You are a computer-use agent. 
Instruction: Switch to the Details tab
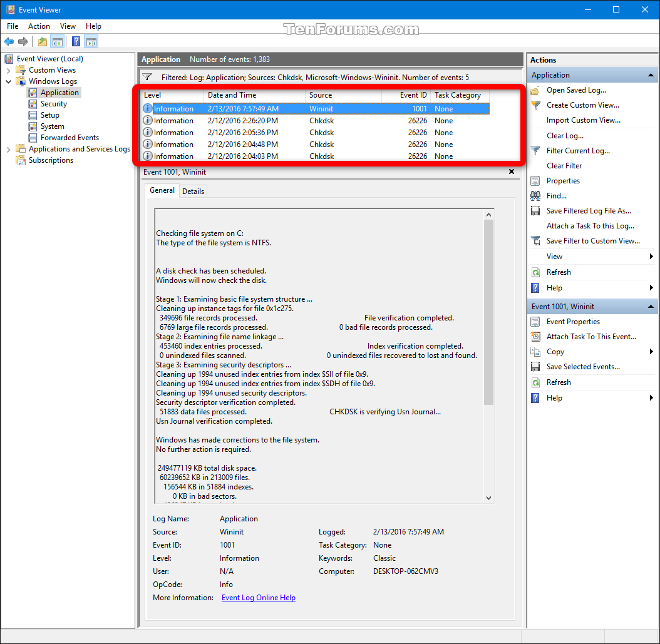[193, 191]
